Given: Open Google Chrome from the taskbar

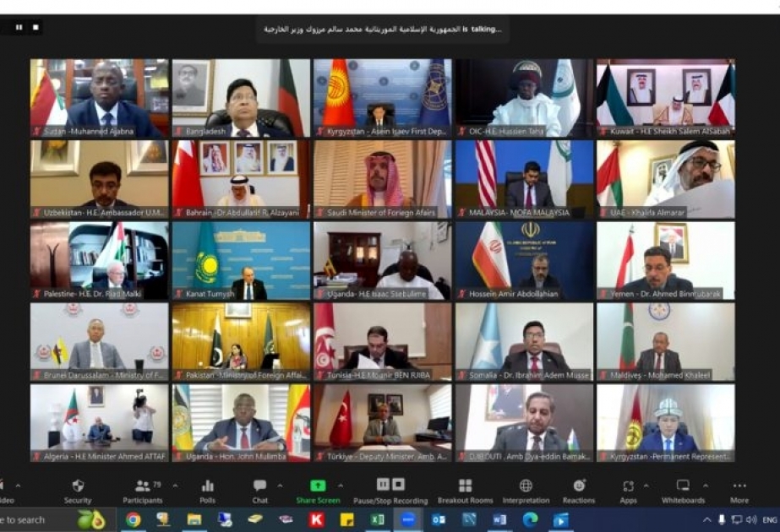Looking at the screenshot, I should tap(133, 519).
